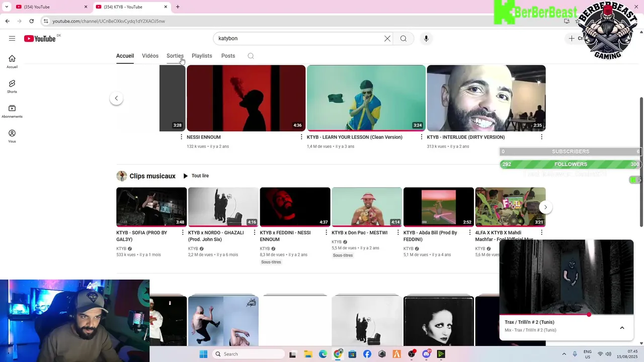This screenshot has height=362, width=644.
Task: Open NESSI ENNOUM red silhouette thumbnail
Action: (x=246, y=98)
